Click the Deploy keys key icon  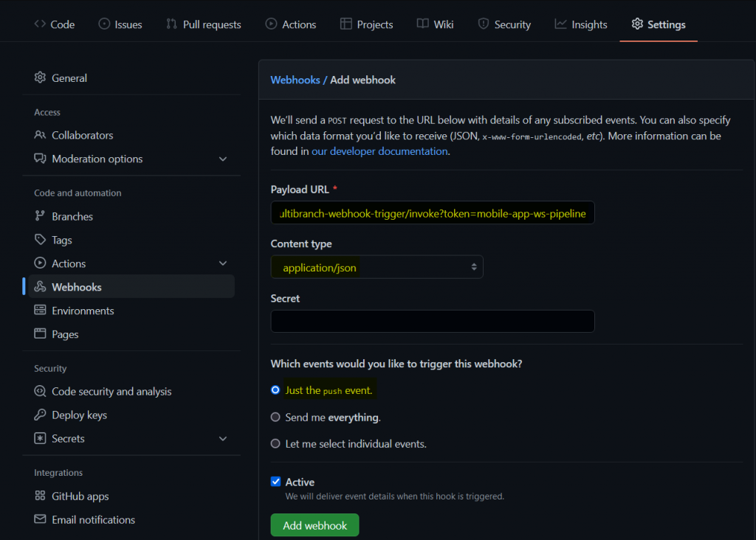(x=40, y=415)
